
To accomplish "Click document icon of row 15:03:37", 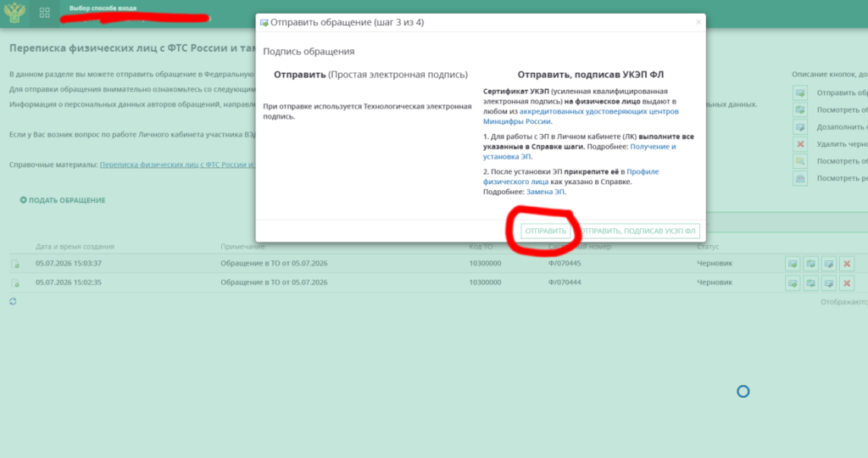I will click(x=15, y=264).
